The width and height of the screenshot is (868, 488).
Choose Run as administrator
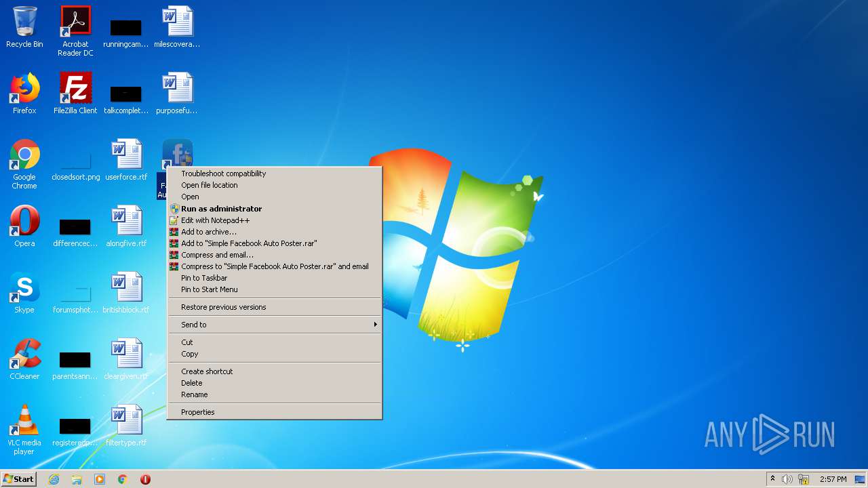click(275, 209)
